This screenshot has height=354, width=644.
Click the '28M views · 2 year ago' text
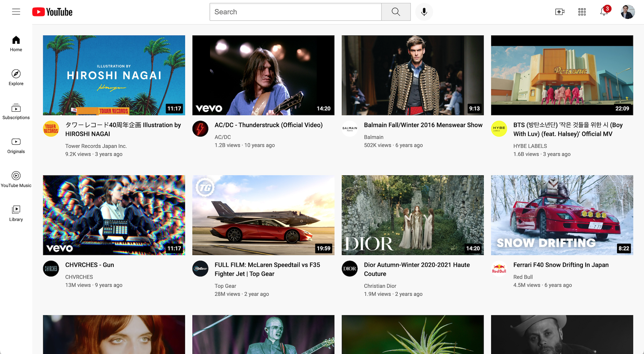[x=242, y=294]
